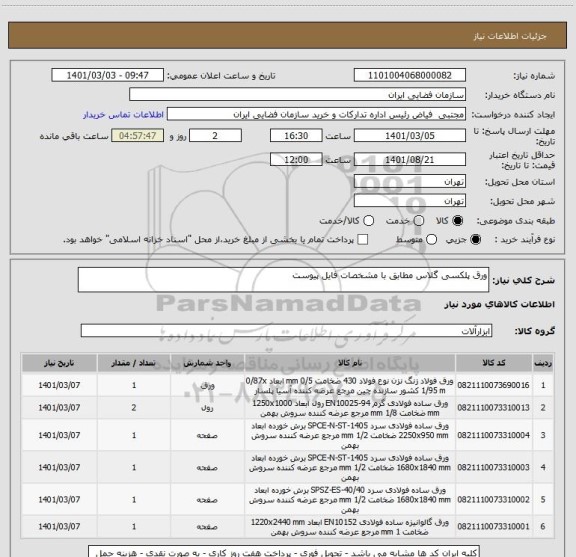Screen dimensions: 576x557
Task: Click the کد کالا column header
Action: tap(494, 363)
